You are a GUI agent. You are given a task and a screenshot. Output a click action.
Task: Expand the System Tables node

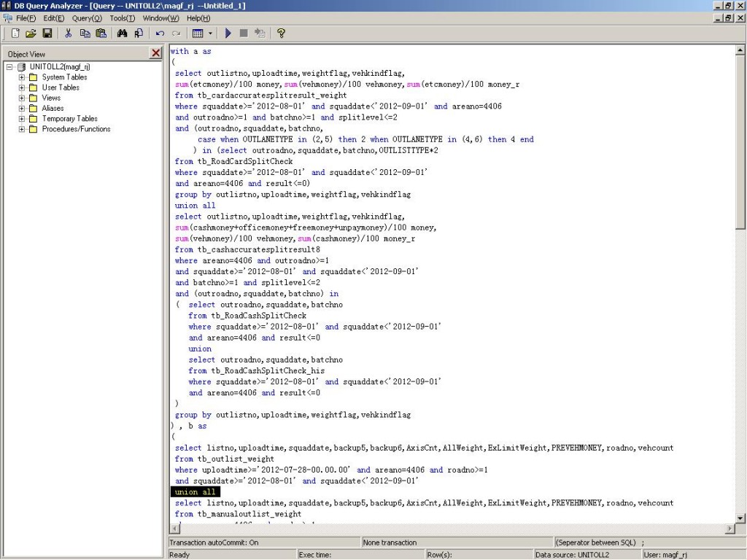[22, 77]
